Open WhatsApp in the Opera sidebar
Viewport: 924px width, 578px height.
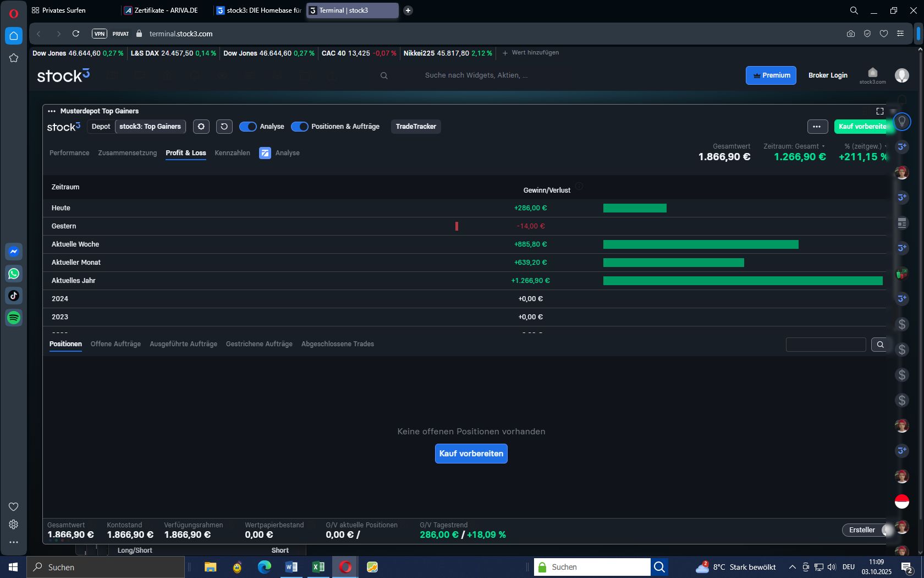pyautogui.click(x=14, y=274)
